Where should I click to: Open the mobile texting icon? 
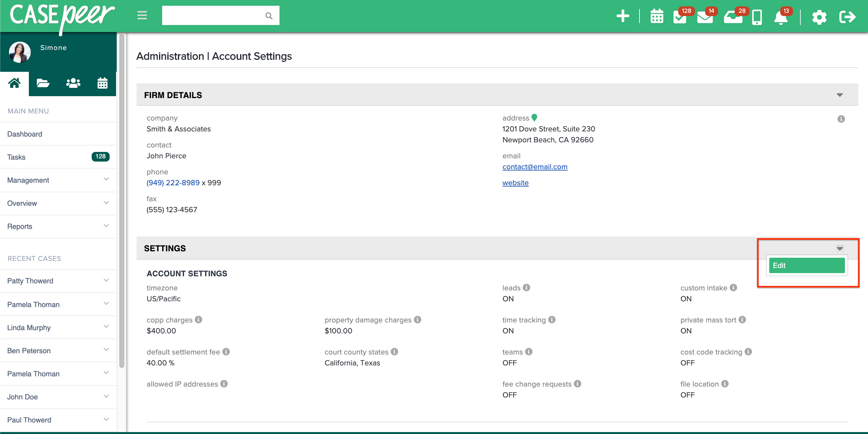[756, 17]
